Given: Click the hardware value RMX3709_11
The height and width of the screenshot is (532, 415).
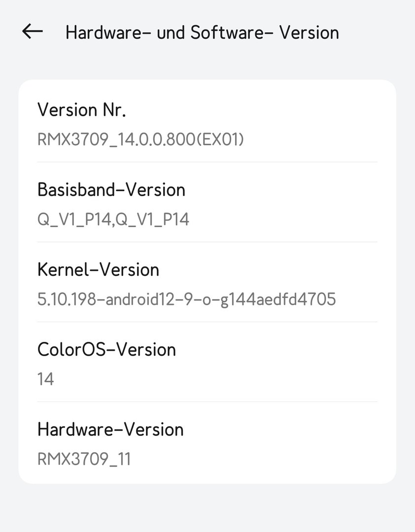Looking at the screenshot, I should 84,459.
